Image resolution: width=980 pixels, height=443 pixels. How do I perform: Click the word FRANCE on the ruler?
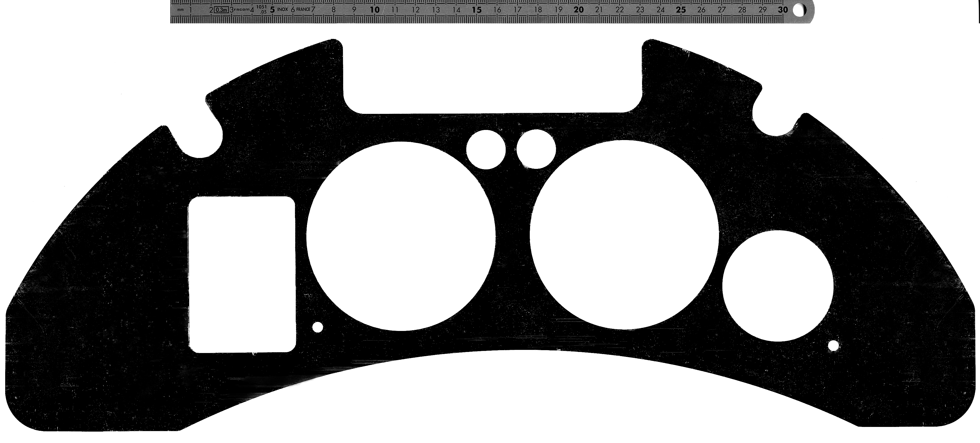303,10
